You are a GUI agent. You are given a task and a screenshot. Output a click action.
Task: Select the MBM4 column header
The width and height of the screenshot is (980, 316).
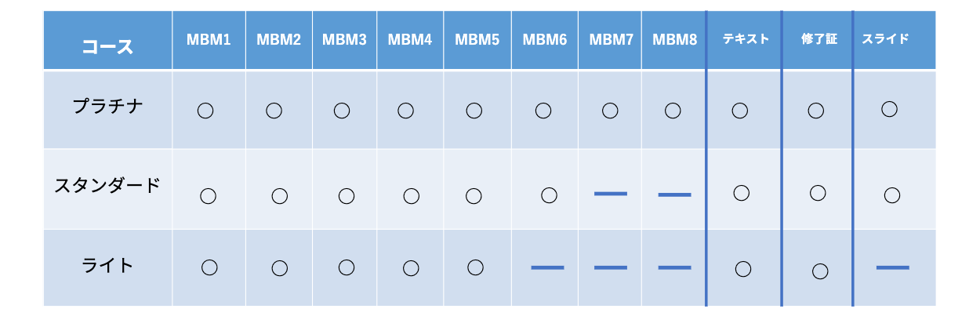pos(409,39)
